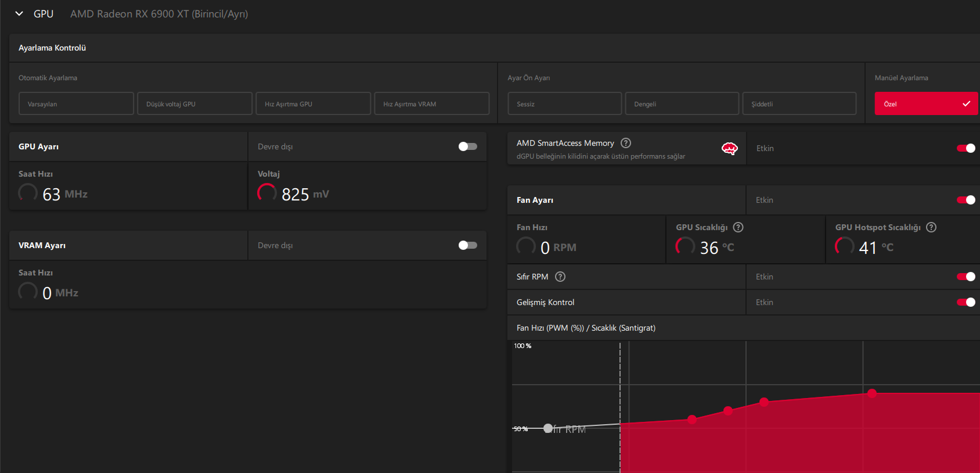
Task: Enable the VRAM Ayarı toggle
Action: pyautogui.click(x=467, y=245)
